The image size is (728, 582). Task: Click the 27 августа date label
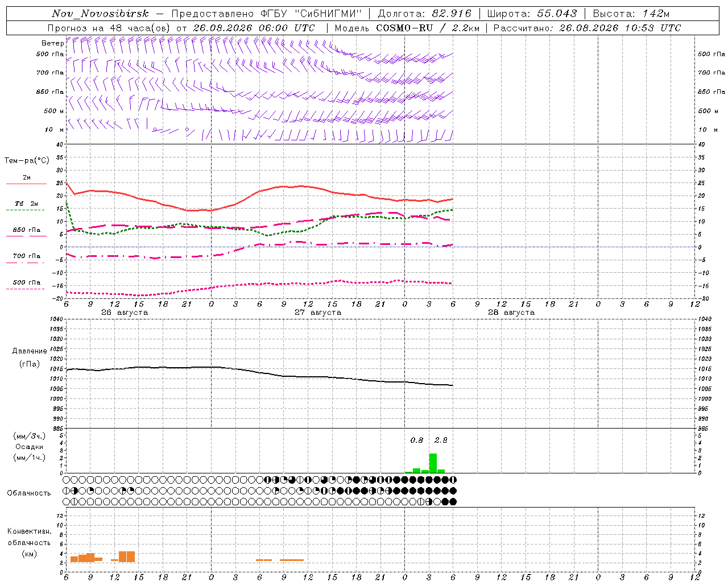coord(318,313)
